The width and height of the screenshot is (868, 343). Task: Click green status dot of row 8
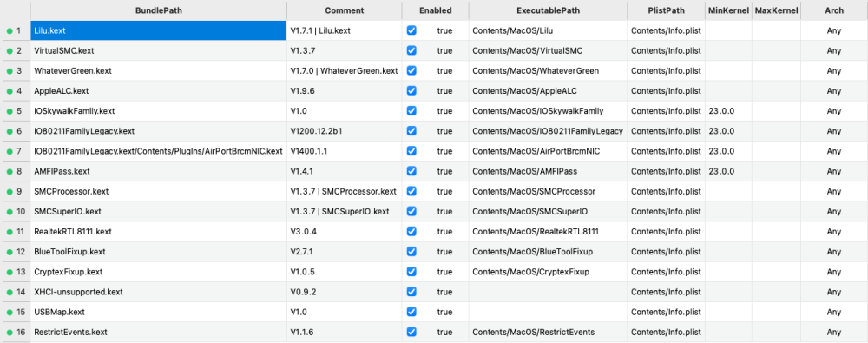(10, 172)
